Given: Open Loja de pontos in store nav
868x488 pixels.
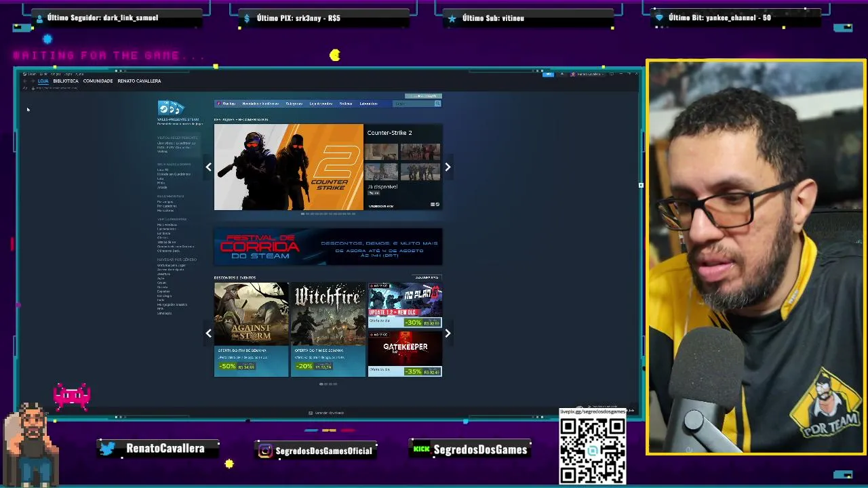Looking at the screenshot, I should 321,104.
